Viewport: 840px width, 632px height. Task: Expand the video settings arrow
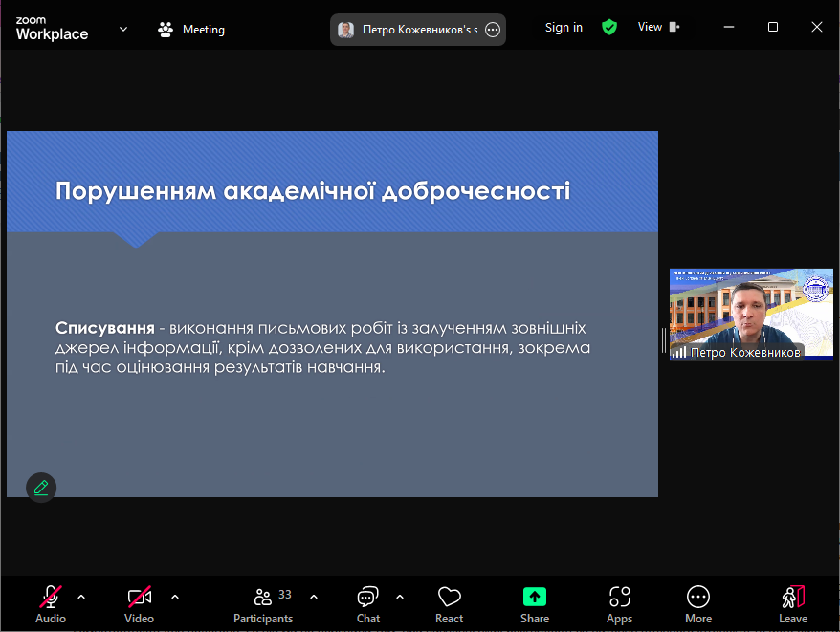tap(175, 597)
